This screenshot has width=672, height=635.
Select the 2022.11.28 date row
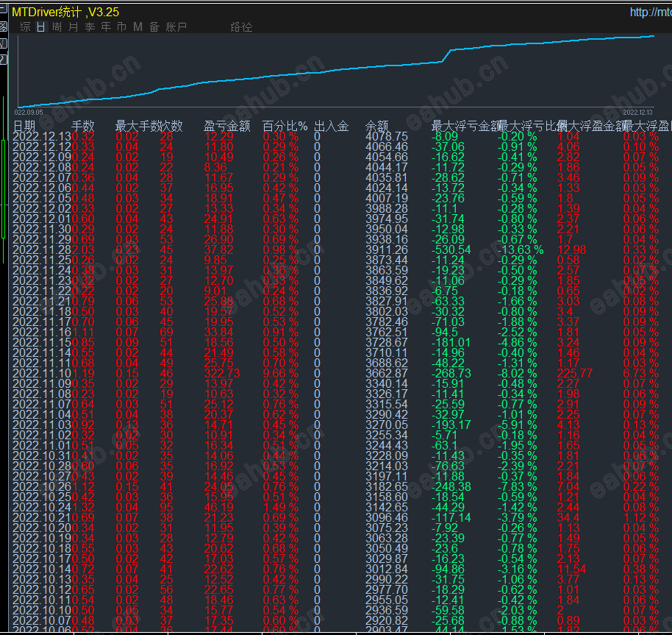click(42, 250)
